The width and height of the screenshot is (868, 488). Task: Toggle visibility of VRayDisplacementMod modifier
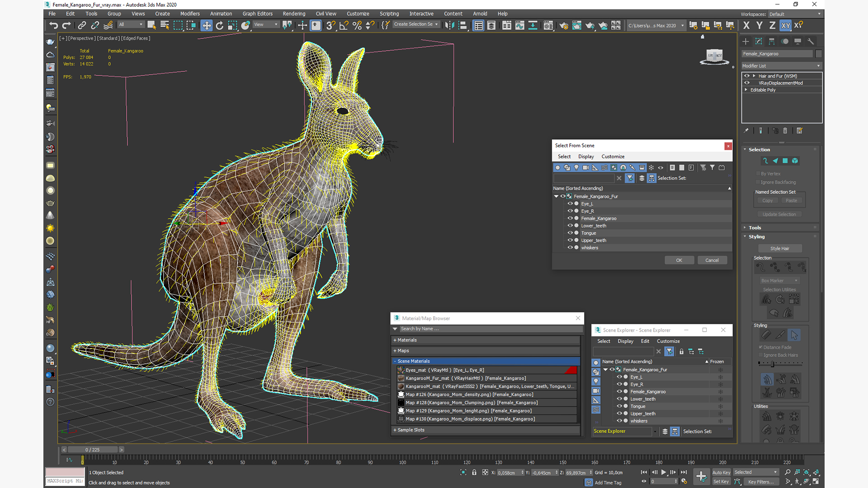tap(747, 83)
